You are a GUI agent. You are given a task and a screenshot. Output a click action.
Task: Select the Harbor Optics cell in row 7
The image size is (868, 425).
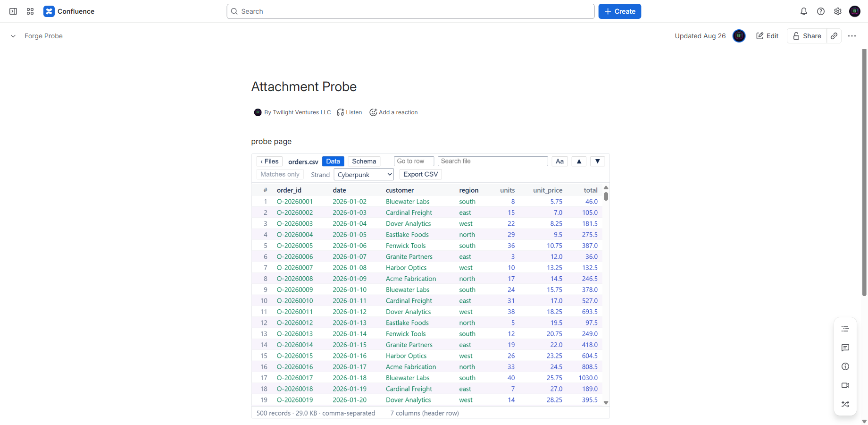tap(406, 268)
